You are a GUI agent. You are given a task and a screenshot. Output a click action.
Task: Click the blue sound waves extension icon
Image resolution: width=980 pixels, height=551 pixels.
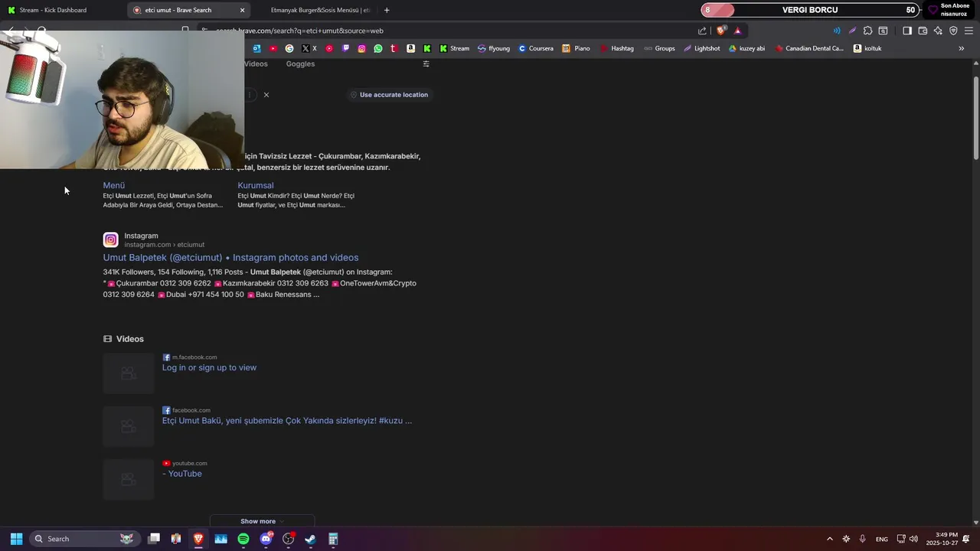point(836,31)
